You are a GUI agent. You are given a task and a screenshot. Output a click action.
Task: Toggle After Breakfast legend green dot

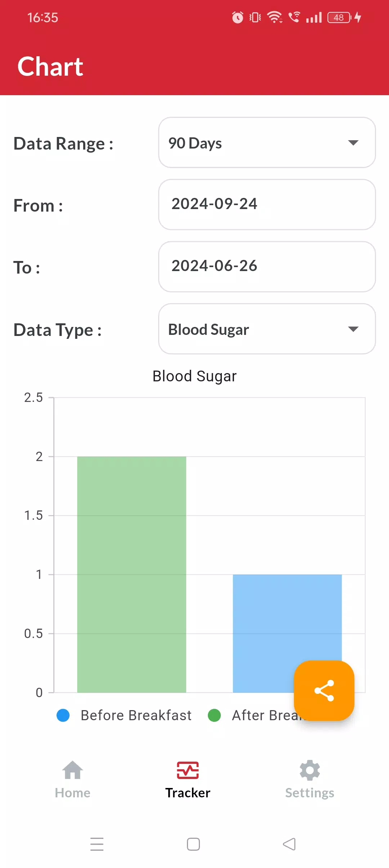214,715
